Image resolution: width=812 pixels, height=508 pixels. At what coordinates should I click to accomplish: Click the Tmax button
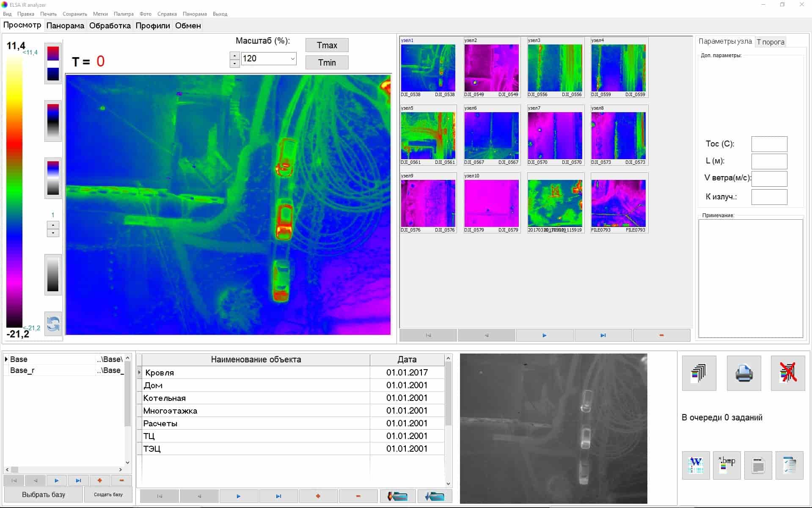(x=327, y=45)
